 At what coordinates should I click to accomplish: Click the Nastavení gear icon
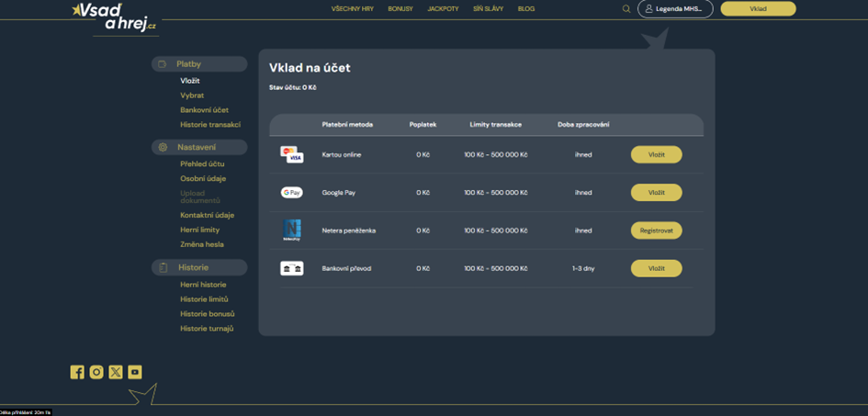click(163, 147)
